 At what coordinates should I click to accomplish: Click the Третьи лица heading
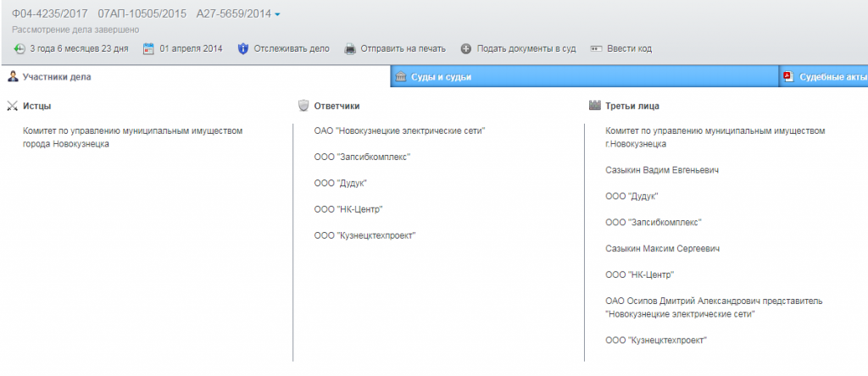[x=632, y=106]
